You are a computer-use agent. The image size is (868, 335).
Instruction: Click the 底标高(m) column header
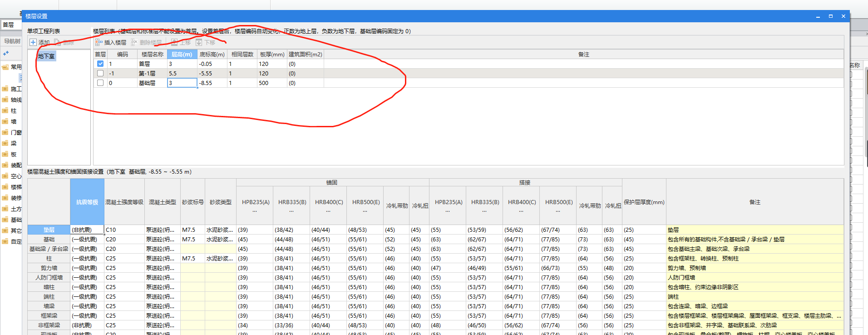(212, 54)
